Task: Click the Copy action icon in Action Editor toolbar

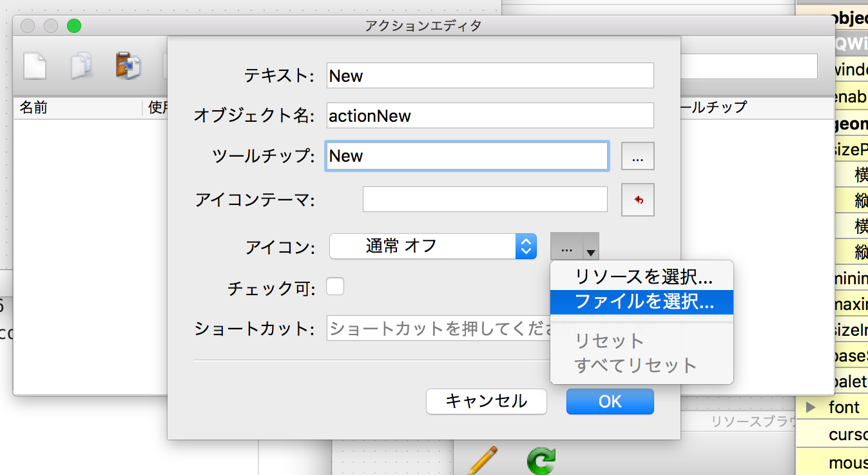Action: click(x=82, y=66)
